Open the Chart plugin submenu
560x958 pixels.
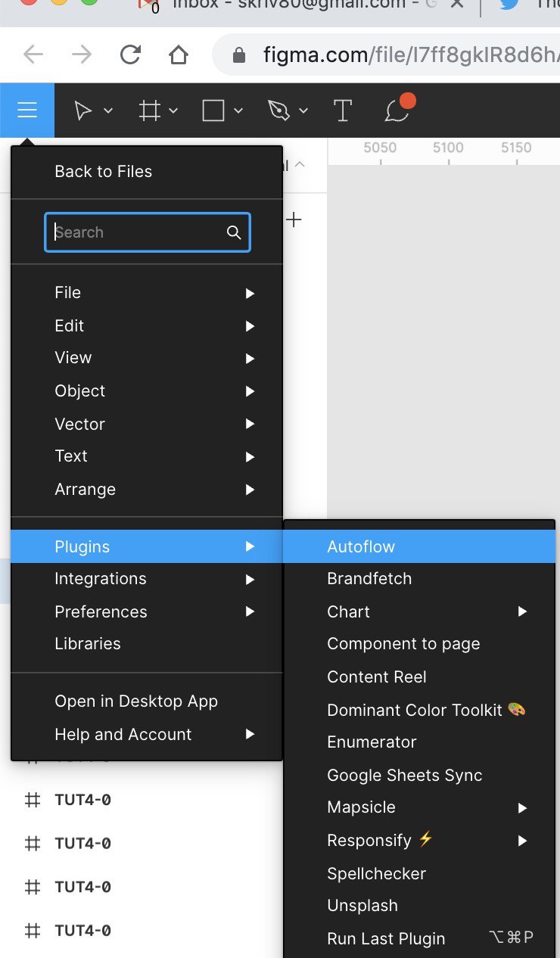[419, 612]
